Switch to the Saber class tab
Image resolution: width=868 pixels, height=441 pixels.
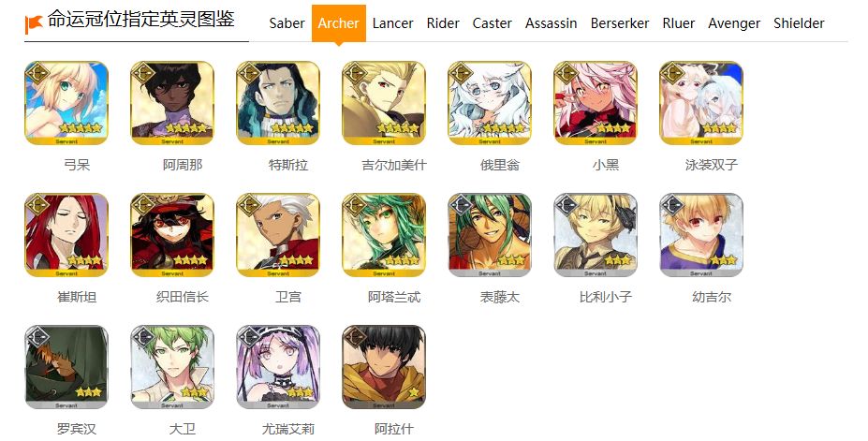click(287, 23)
